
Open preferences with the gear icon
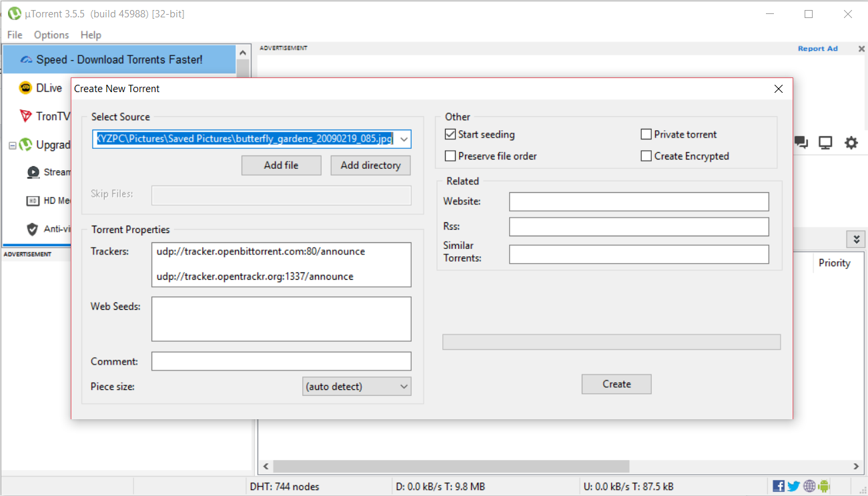(x=851, y=142)
